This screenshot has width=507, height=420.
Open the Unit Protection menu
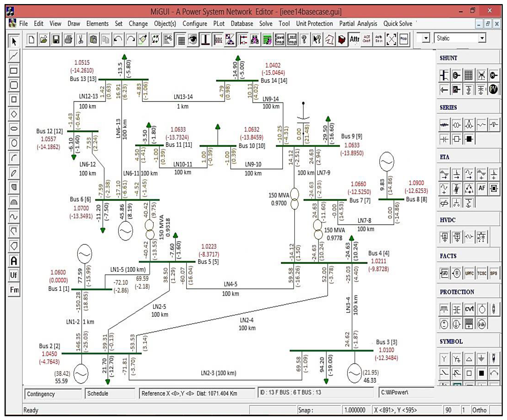314,24
